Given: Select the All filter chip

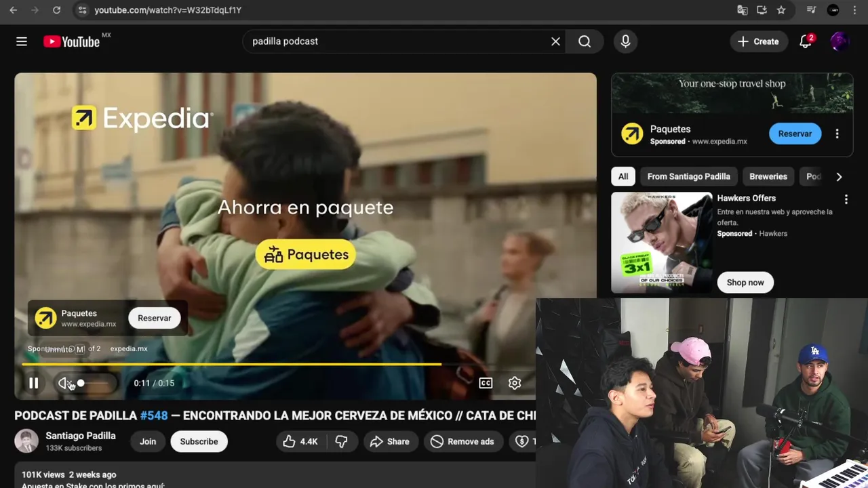Looking at the screenshot, I should (x=623, y=176).
